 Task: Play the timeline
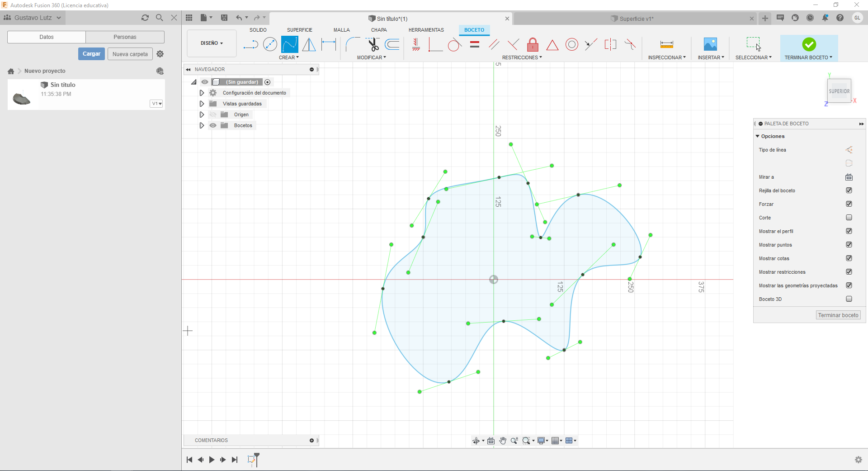212,460
